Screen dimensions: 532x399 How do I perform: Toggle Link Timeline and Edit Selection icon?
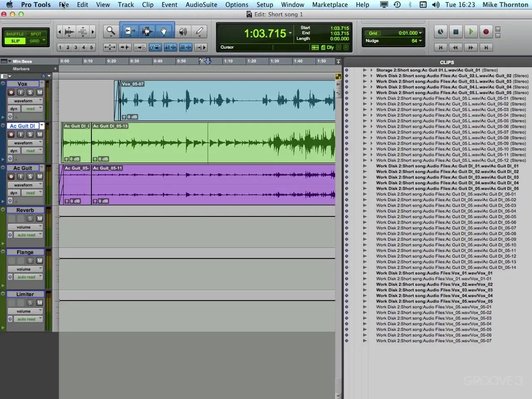coord(170,47)
